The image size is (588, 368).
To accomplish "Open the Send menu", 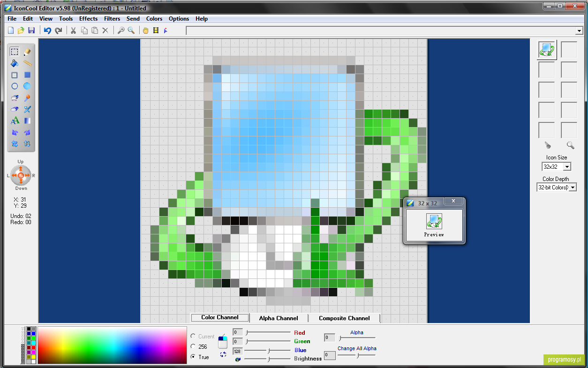I will pyautogui.click(x=133, y=19).
